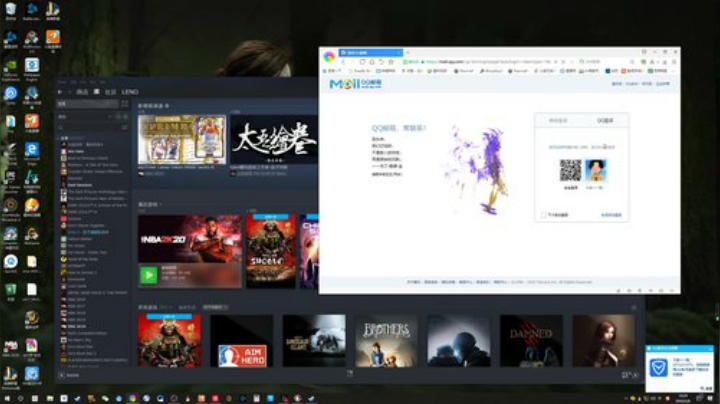Click the English link on QQ mail header
The height and width of the screenshot is (404, 720).
pyautogui.click(x=631, y=84)
